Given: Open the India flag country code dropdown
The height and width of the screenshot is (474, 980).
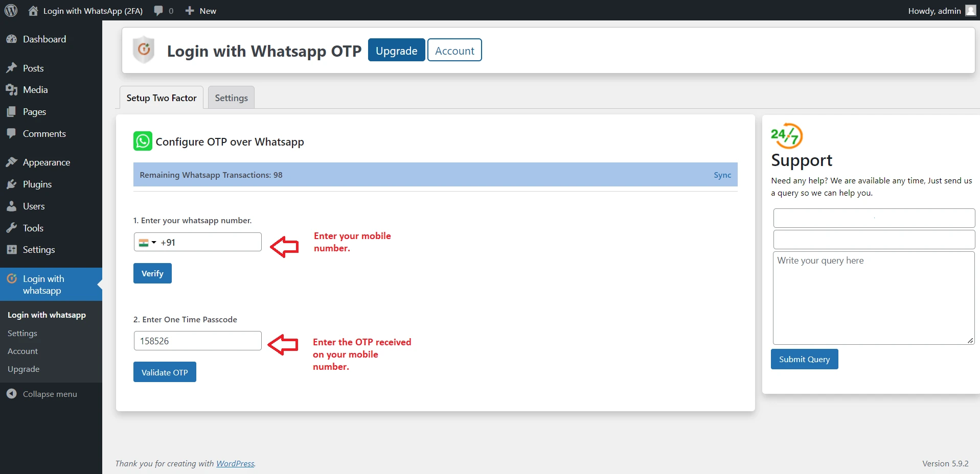Looking at the screenshot, I should coord(147,243).
